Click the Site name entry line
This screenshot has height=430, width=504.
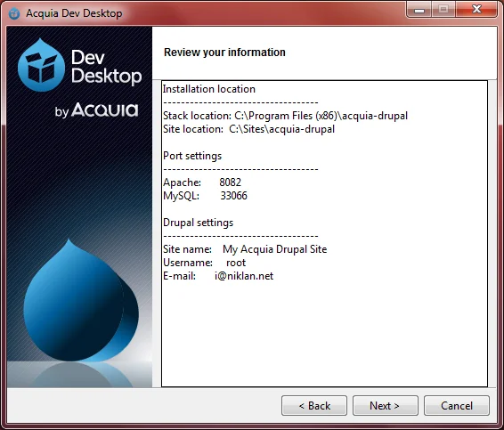(245, 249)
